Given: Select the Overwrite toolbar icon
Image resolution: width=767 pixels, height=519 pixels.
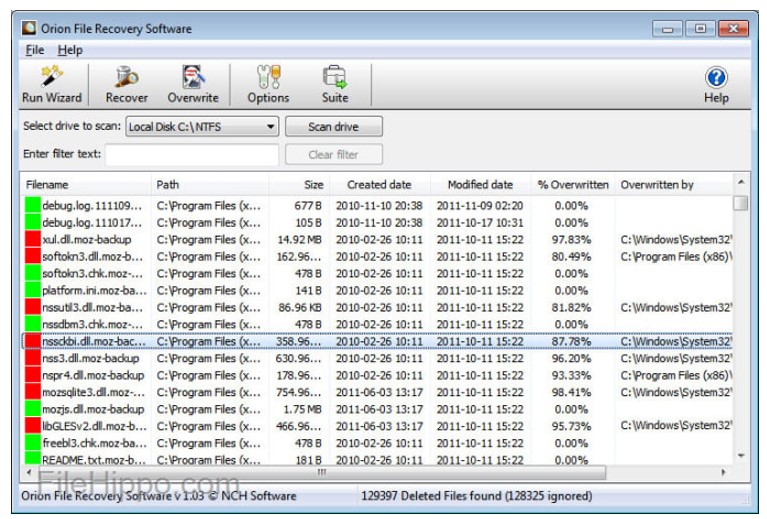Looking at the screenshot, I should (x=193, y=84).
